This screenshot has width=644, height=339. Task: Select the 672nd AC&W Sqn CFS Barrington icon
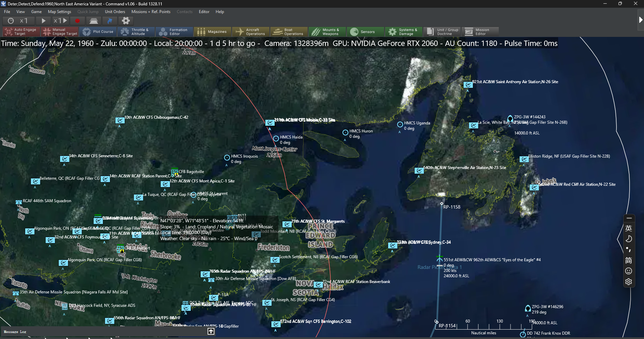(x=276, y=324)
